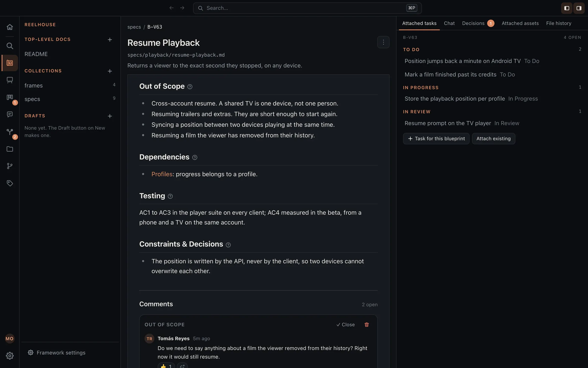
Task: Show help for Out of Scope section
Action: coord(190,87)
